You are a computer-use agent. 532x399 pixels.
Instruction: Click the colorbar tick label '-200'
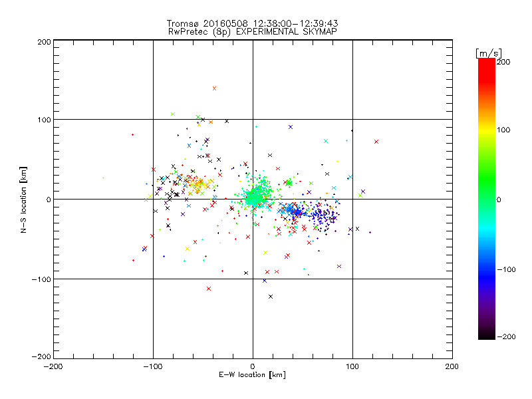point(506,336)
